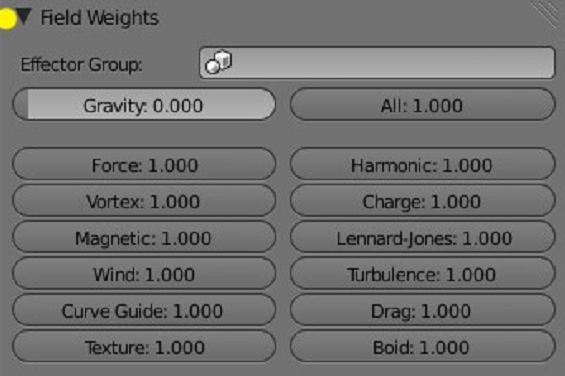Click the All weight slider

click(x=422, y=105)
